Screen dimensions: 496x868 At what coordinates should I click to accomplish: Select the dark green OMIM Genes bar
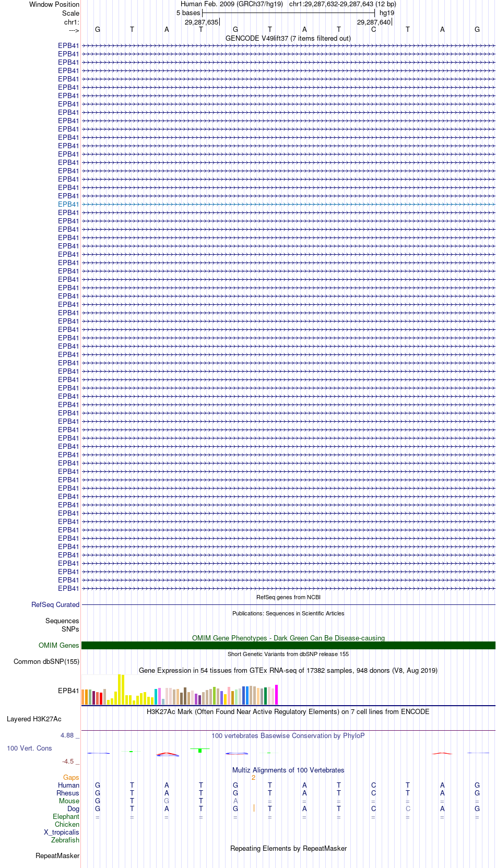[288, 645]
